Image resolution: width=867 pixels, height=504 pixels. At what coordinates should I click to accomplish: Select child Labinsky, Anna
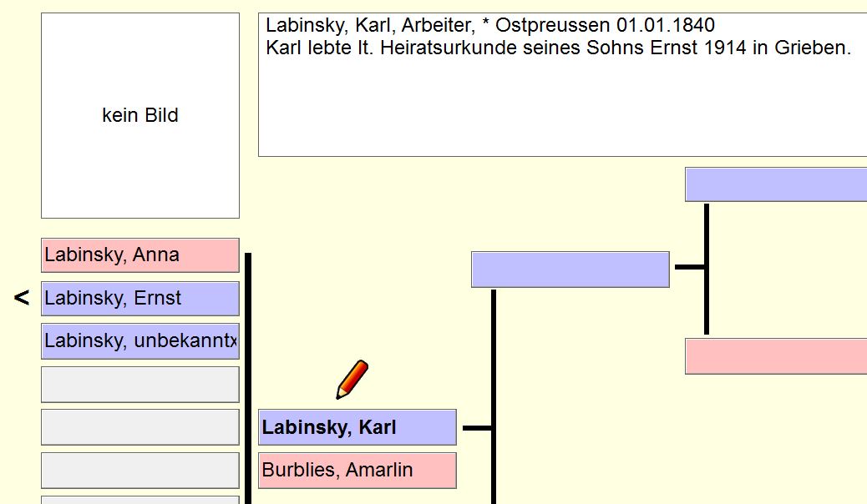tap(140, 255)
